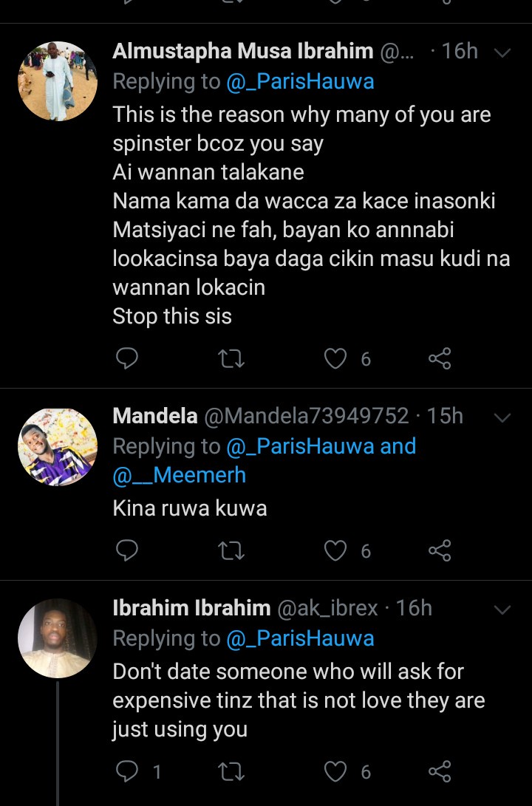Share Mandela's tweet
Viewport: 532px width, 806px height.
point(440,550)
